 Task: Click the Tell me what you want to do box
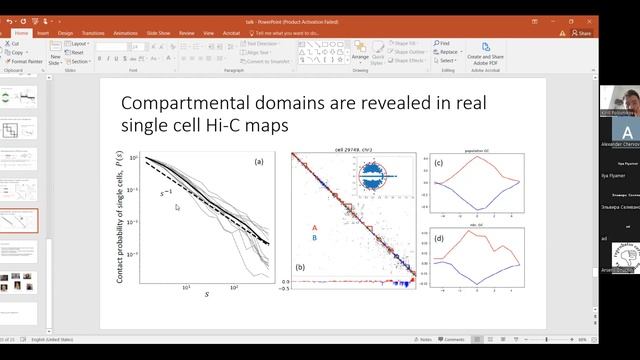(x=284, y=33)
